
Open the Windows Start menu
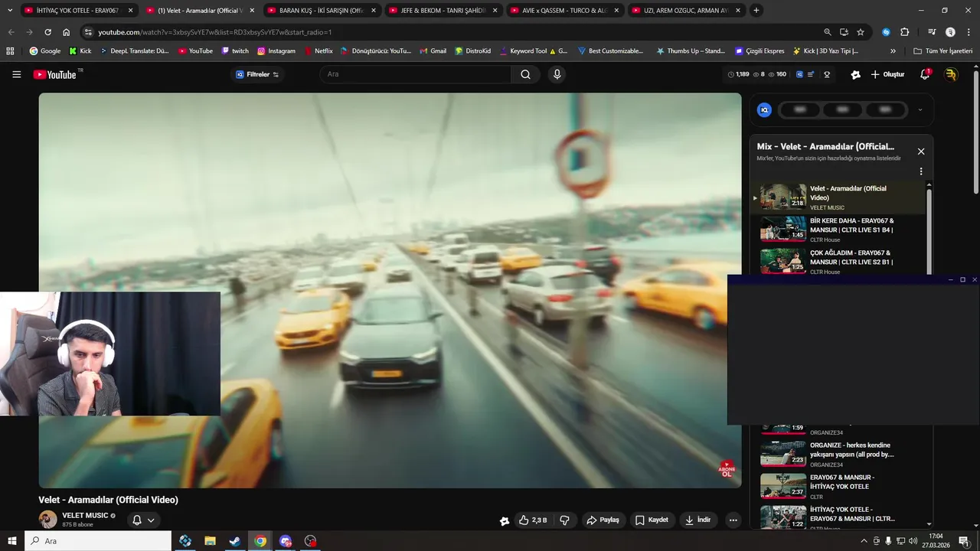click(12, 541)
